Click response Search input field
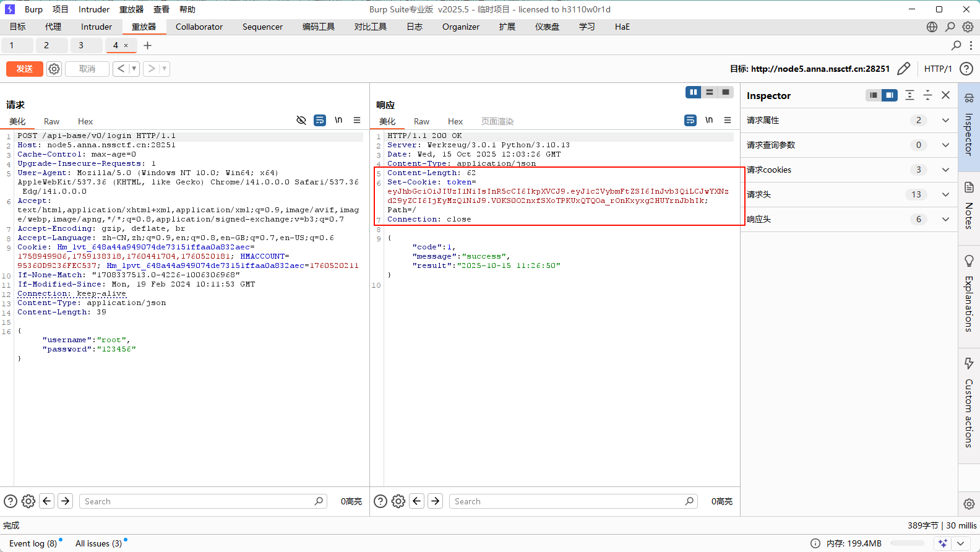 coord(574,501)
